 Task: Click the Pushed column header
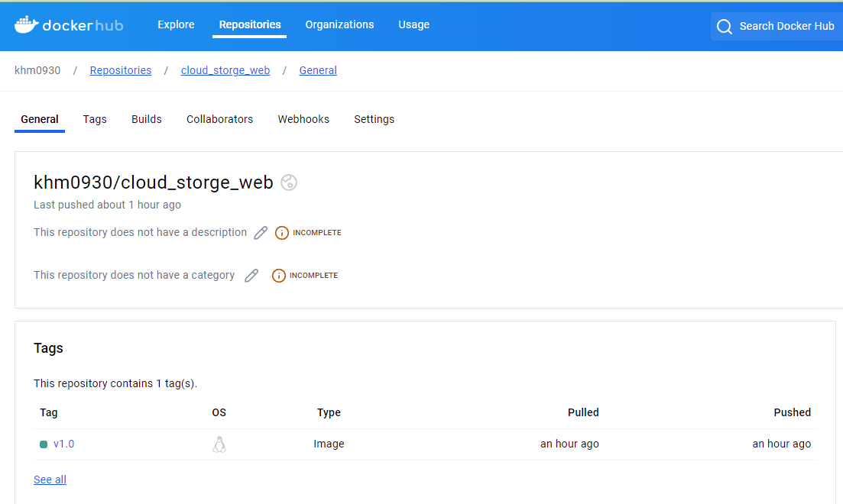pos(793,412)
